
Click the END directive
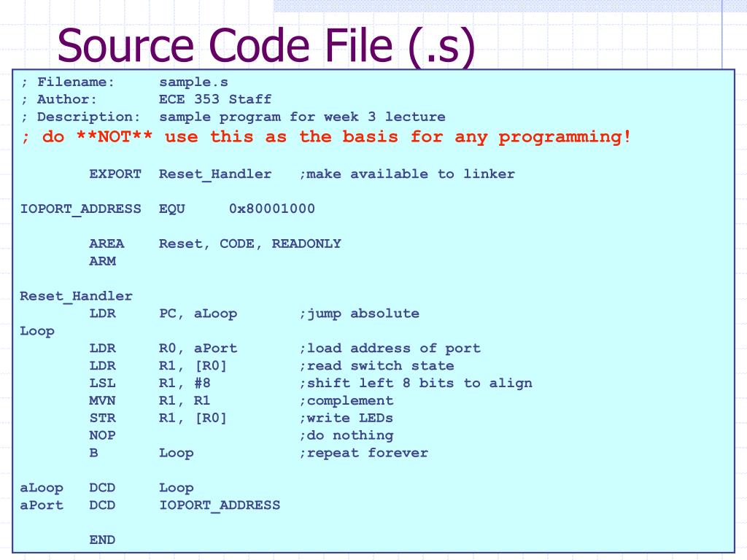(102, 540)
